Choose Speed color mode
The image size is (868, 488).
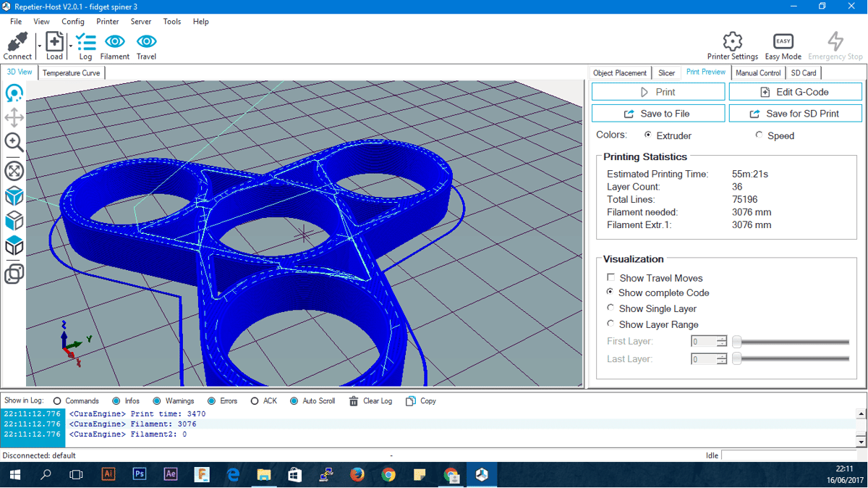759,135
